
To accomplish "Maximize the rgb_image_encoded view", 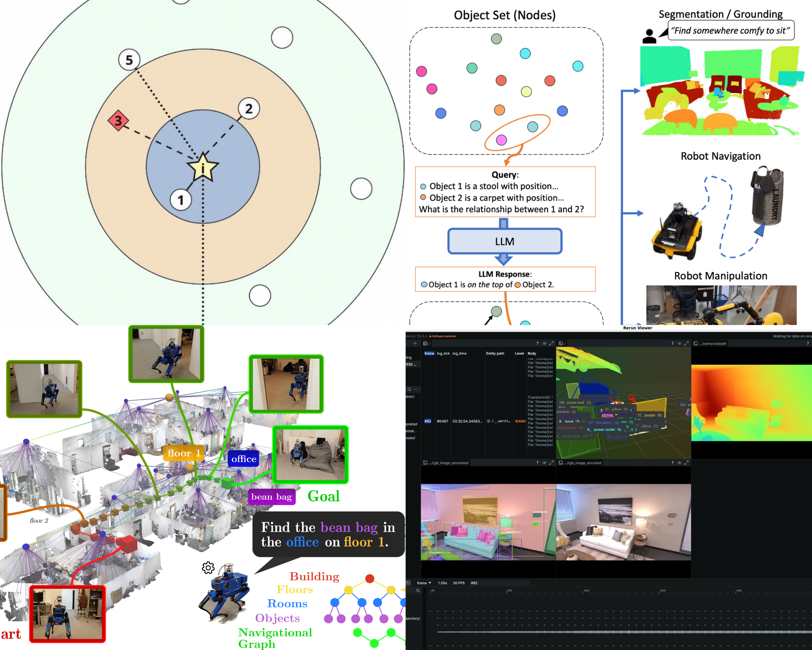I will pos(686,463).
